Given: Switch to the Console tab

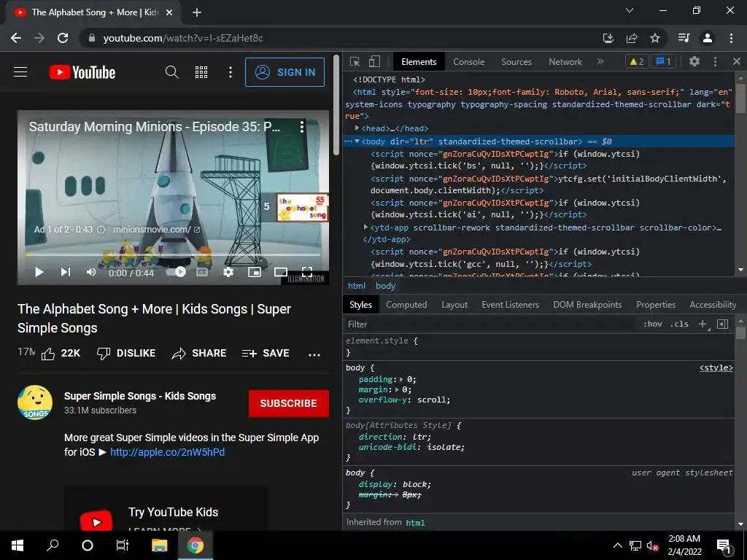Looking at the screenshot, I should (469, 62).
